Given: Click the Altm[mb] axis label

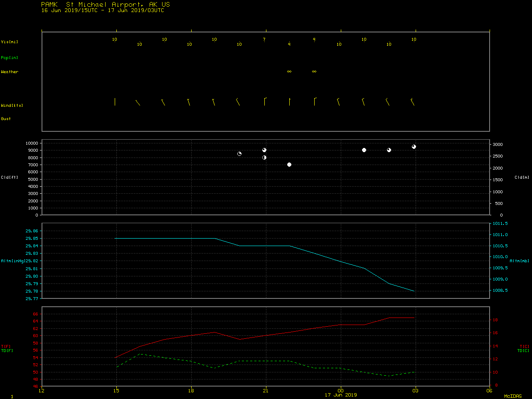Looking at the screenshot, I should (520, 261).
